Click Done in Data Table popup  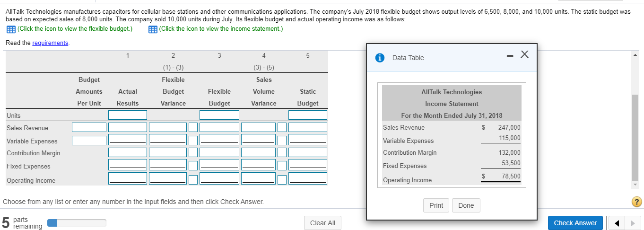coord(466,205)
